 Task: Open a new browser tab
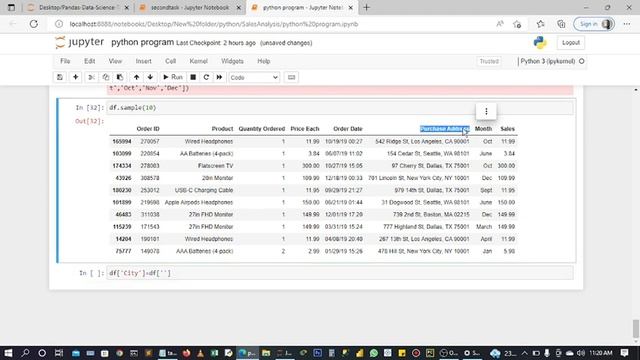366,7
